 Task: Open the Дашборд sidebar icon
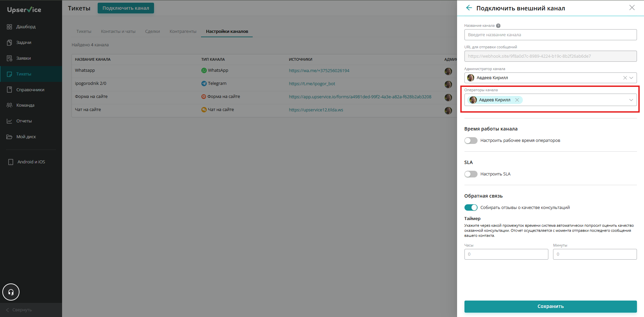[9, 27]
